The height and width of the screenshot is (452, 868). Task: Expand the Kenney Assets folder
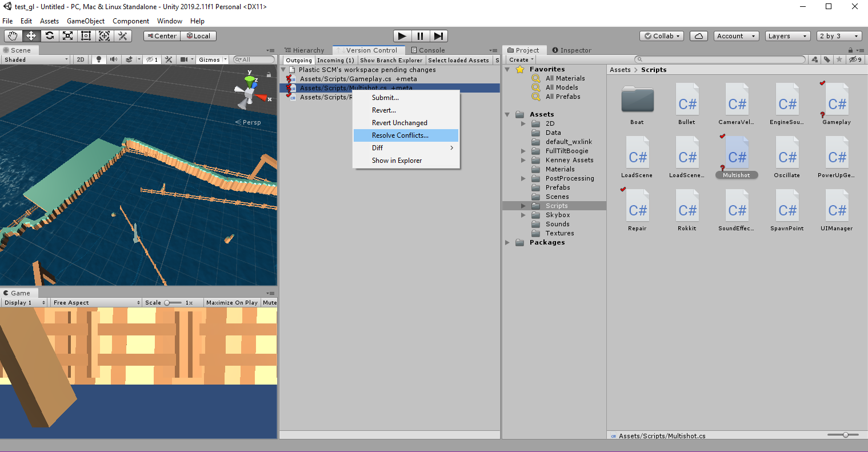tap(522, 160)
